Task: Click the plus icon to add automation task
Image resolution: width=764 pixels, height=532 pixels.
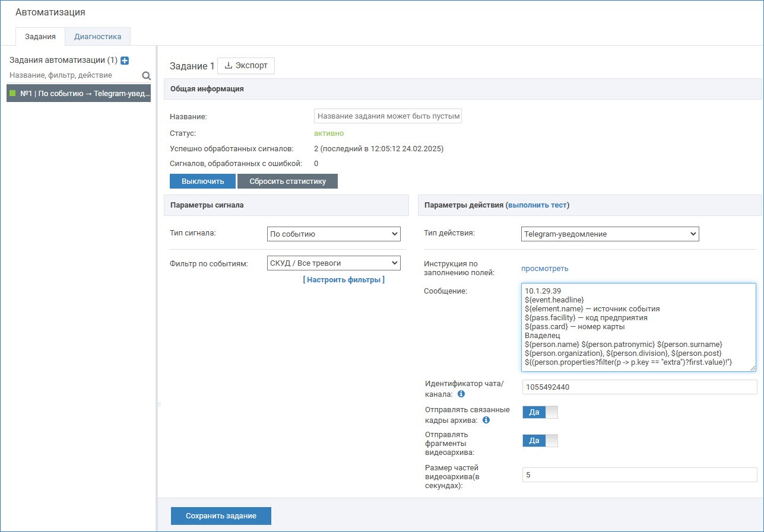Action: [x=125, y=60]
